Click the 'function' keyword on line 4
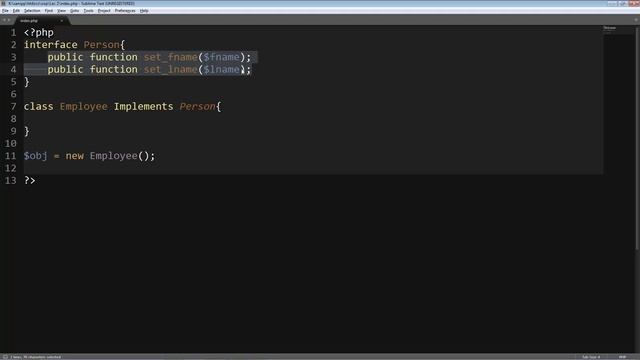 (114, 69)
